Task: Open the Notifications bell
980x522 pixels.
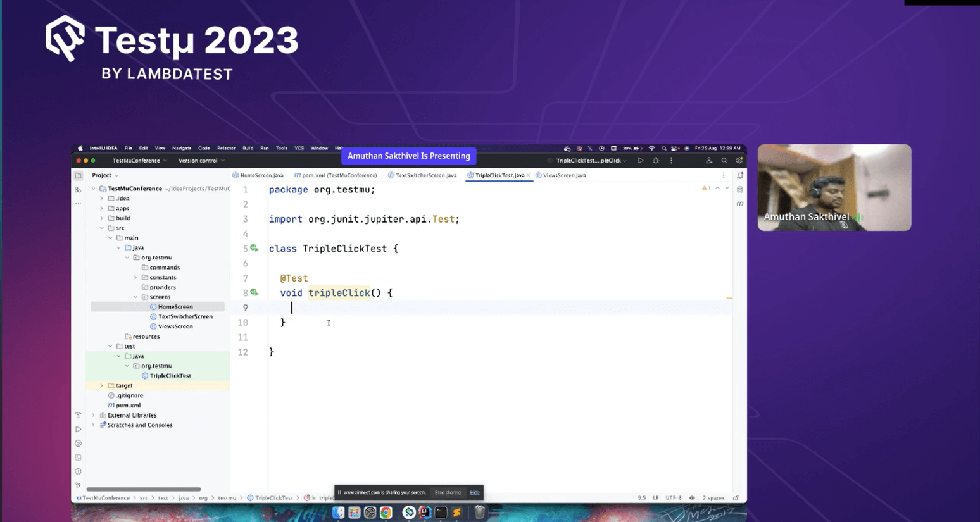Action: click(739, 175)
